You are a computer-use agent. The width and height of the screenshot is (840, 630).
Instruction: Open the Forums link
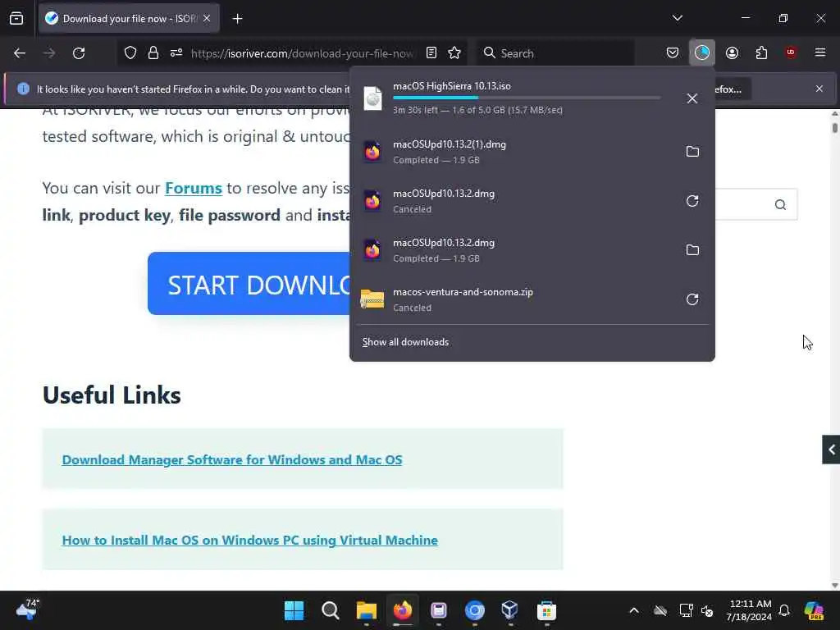click(194, 188)
